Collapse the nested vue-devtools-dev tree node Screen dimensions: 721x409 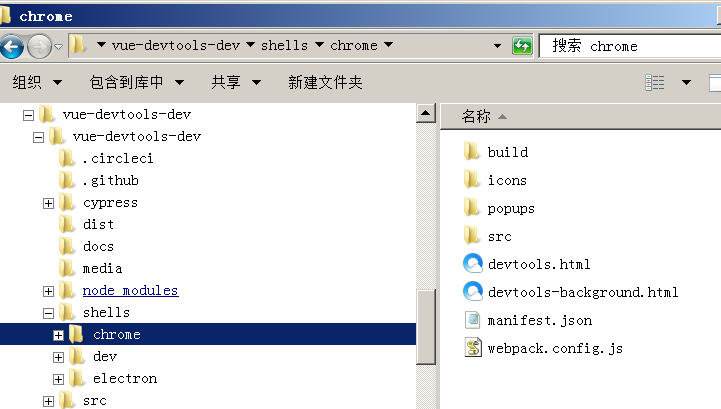click(39, 137)
